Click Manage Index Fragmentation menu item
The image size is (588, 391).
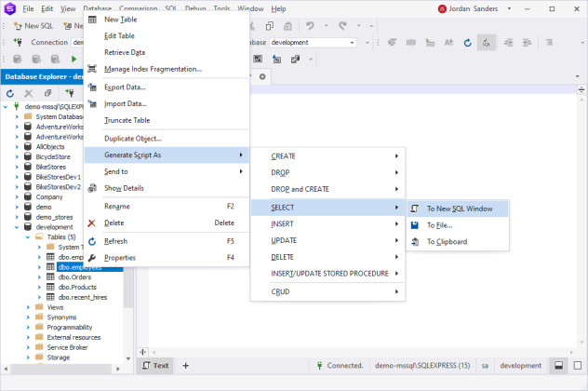point(153,69)
